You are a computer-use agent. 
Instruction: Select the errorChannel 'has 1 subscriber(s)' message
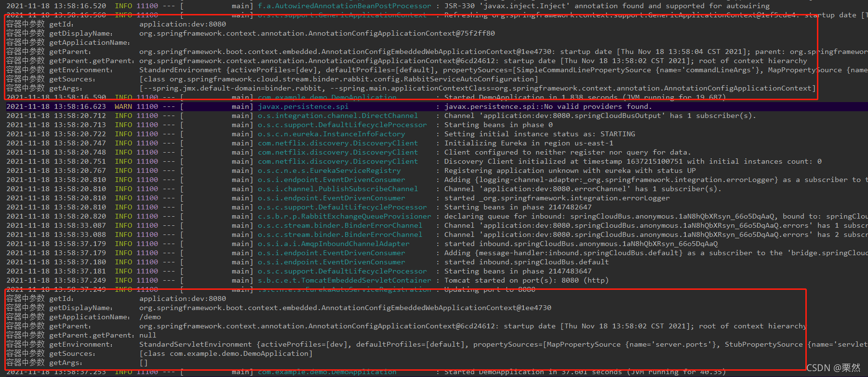click(x=583, y=189)
